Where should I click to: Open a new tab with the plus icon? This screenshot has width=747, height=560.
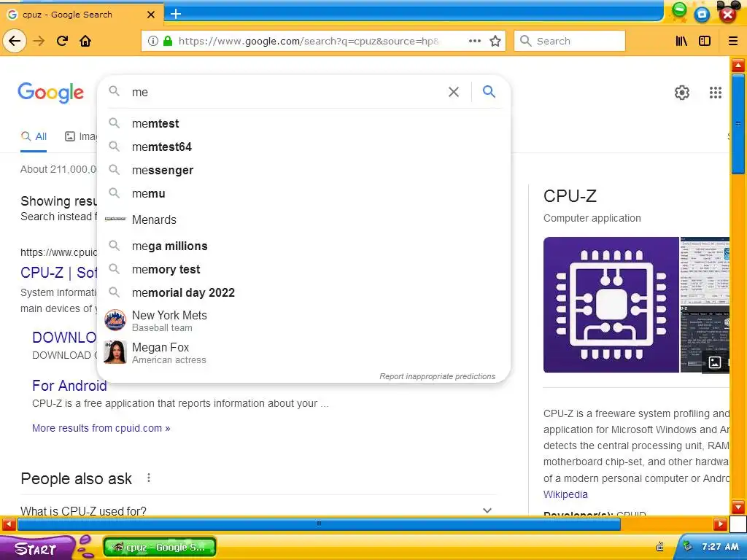pos(176,14)
